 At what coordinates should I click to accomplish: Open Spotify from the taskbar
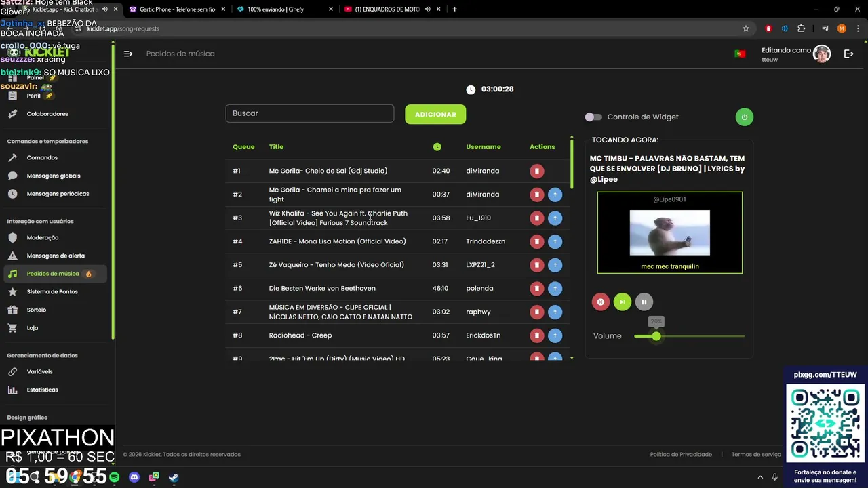click(115, 477)
